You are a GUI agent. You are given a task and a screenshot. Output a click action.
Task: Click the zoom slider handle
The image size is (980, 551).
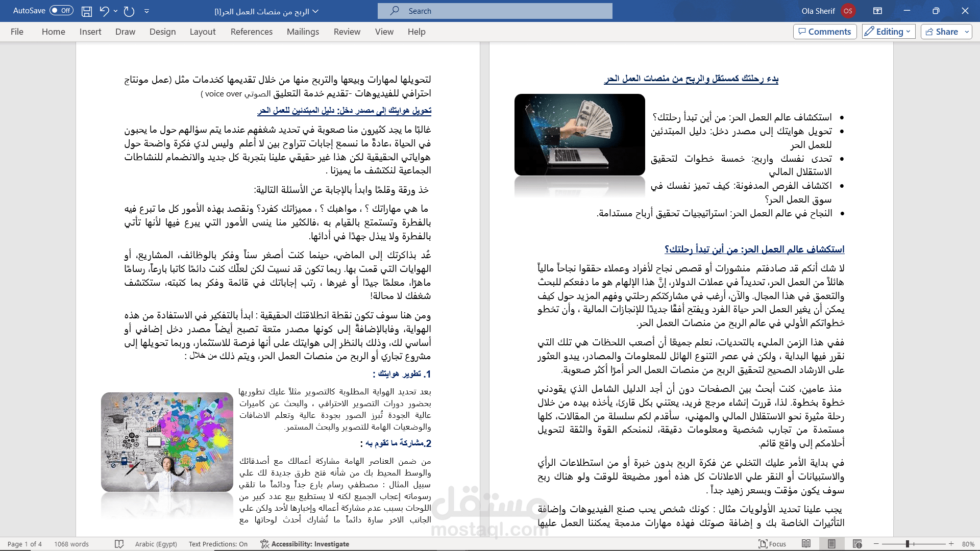908,544
